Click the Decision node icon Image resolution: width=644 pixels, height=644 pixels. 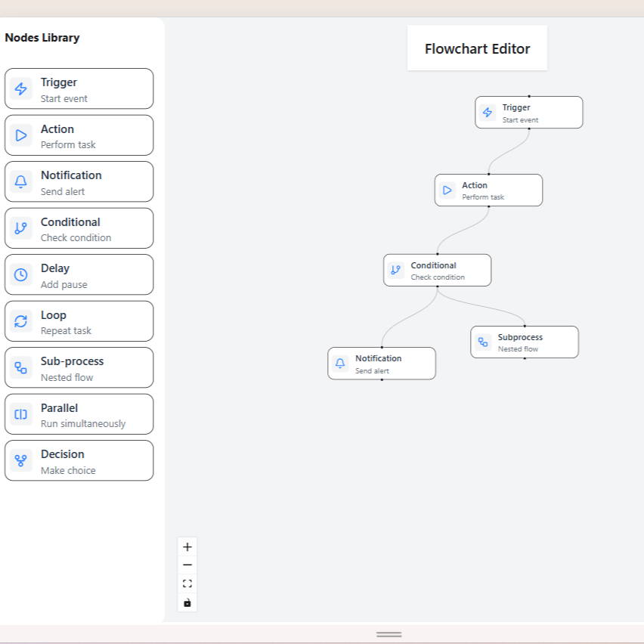(21, 460)
